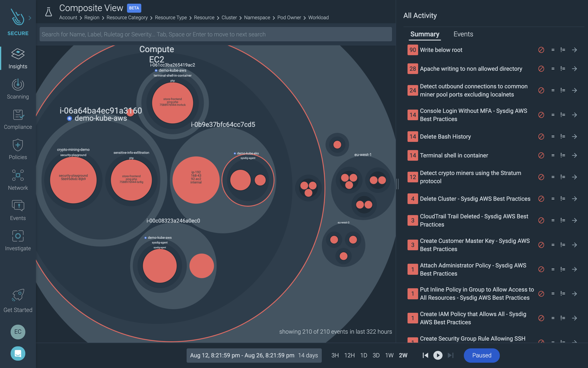Click the block icon for Write below root

coord(541,50)
